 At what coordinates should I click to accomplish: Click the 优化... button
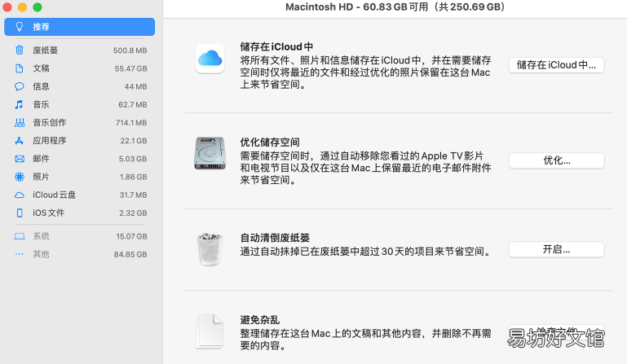556,160
